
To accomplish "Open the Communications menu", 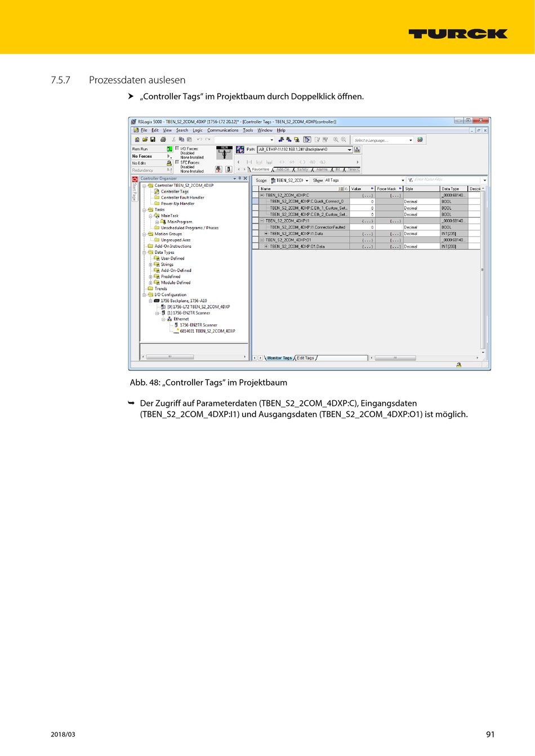I will pos(223,130).
